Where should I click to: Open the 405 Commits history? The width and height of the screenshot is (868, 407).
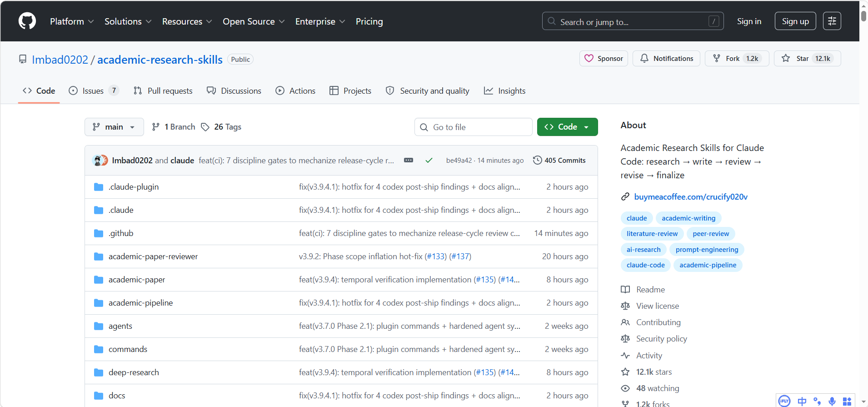(x=559, y=160)
